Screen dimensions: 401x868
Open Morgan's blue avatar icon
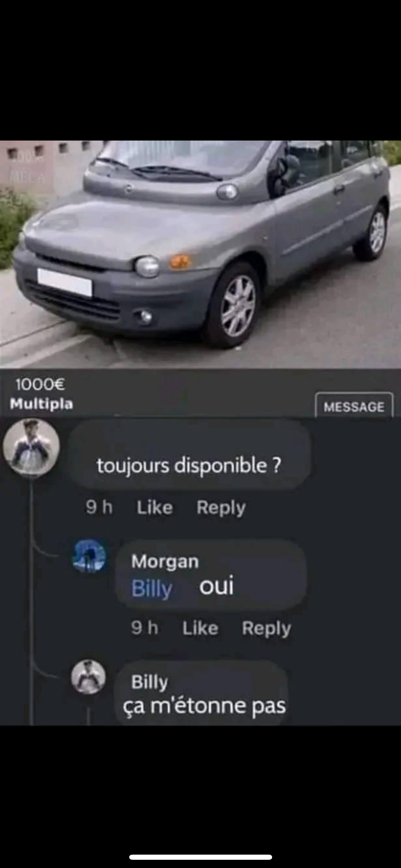(89, 556)
